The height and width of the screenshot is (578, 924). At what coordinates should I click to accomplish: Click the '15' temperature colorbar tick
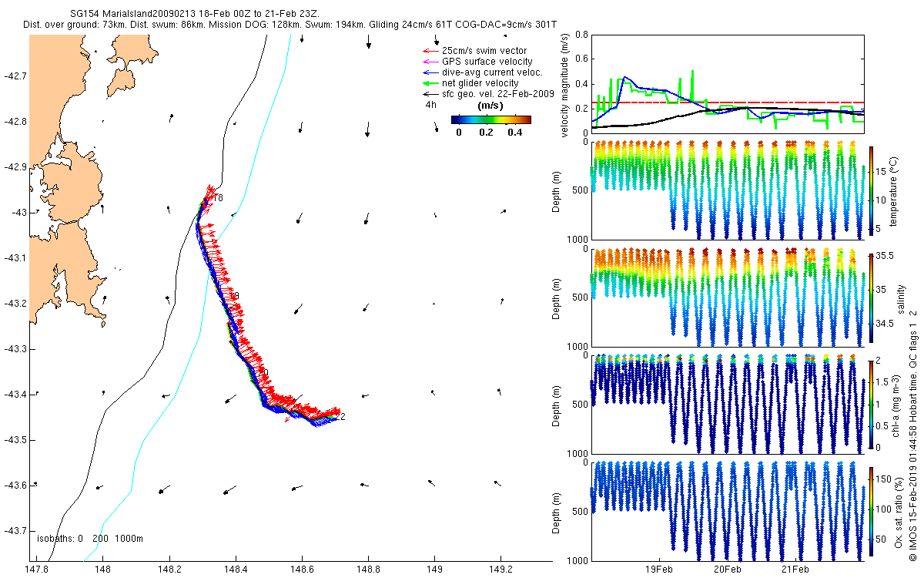click(882, 173)
